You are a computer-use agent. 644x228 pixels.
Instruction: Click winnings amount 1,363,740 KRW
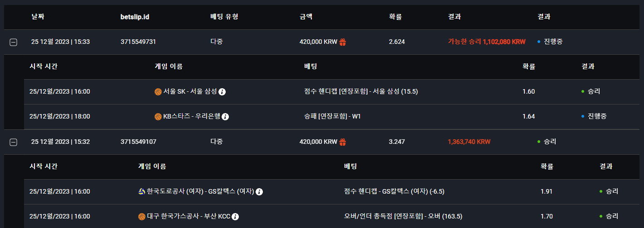pyautogui.click(x=469, y=142)
